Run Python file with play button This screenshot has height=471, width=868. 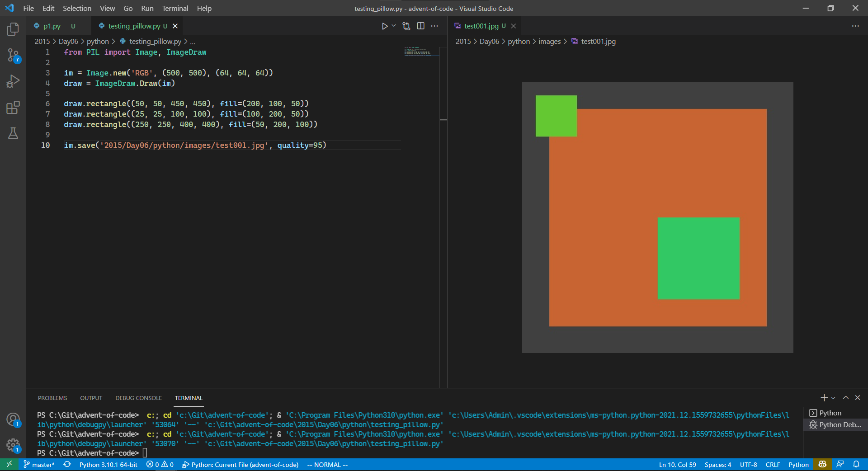point(384,26)
